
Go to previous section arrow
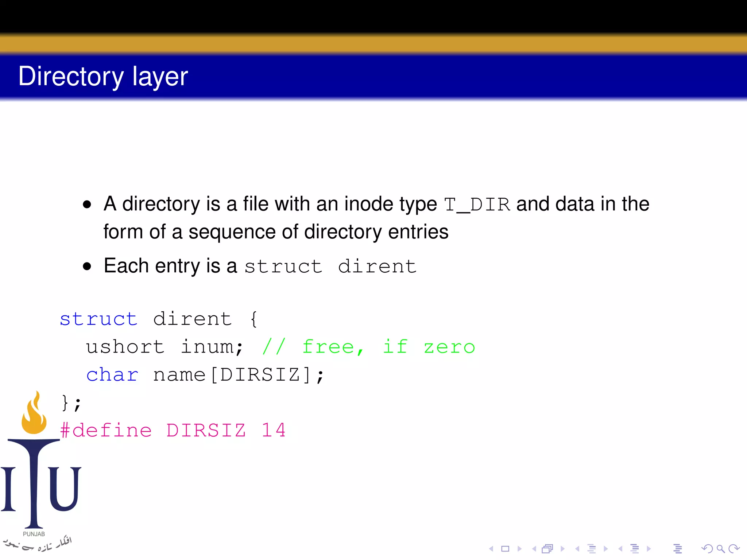620,549
